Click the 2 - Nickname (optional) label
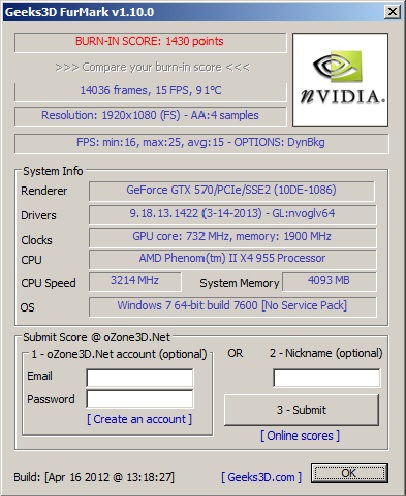 point(326,353)
